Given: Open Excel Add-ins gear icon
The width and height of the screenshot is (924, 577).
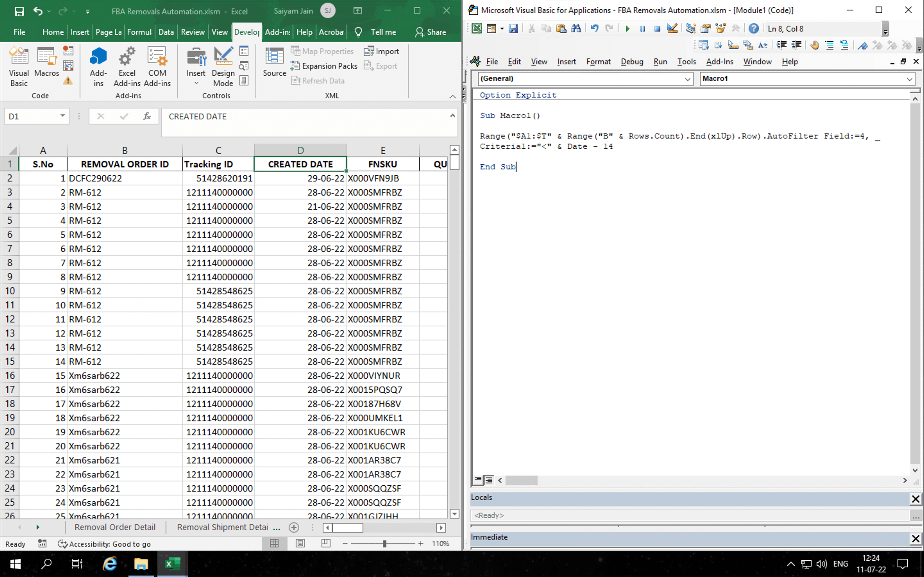Looking at the screenshot, I should pyautogui.click(x=127, y=66).
